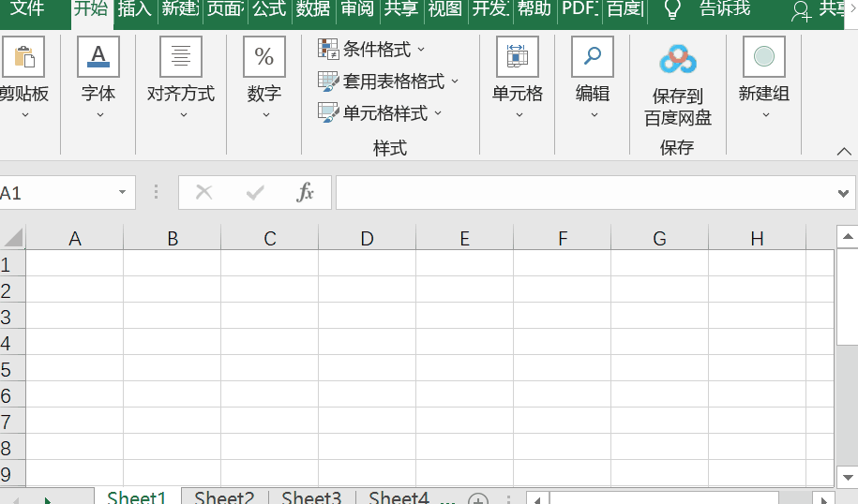The image size is (858, 504).
Task: Open the Clipboard (剪贴板) group icon
Action: (23, 57)
